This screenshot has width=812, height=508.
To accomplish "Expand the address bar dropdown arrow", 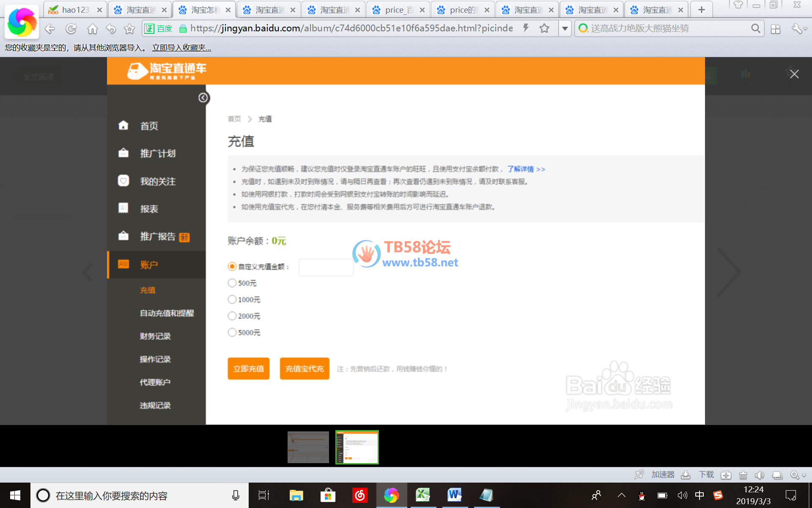I will point(565,28).
